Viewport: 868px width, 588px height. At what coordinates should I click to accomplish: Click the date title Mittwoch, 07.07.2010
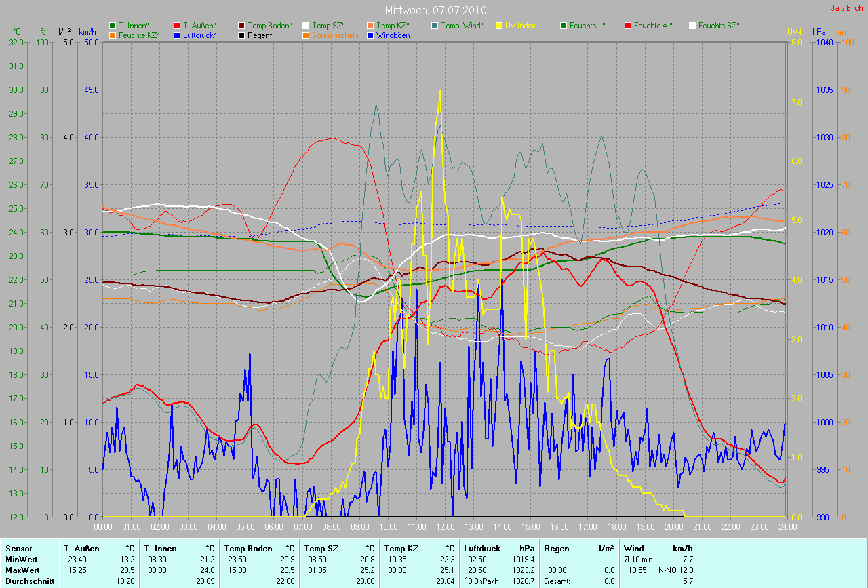[434, 11]
